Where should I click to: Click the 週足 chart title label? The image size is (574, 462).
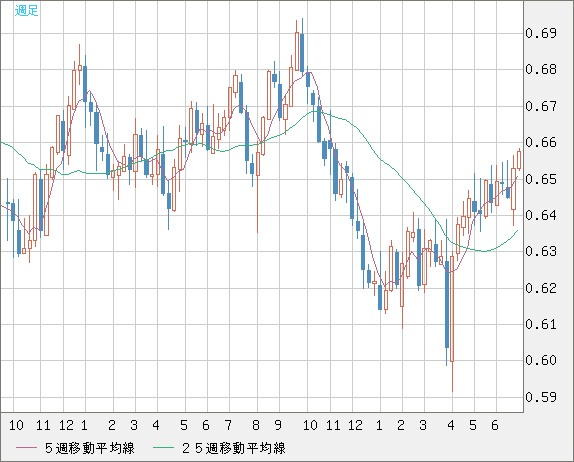[26, 11]
